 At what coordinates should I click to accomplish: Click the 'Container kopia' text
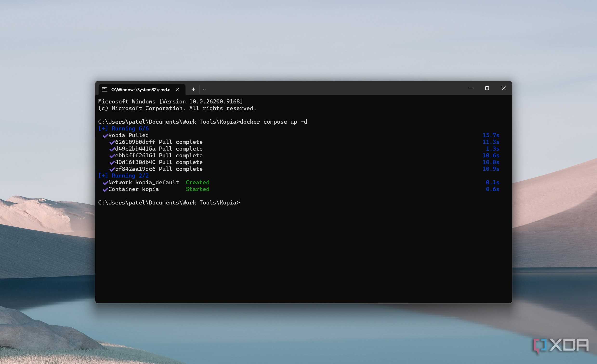(133, 189)
